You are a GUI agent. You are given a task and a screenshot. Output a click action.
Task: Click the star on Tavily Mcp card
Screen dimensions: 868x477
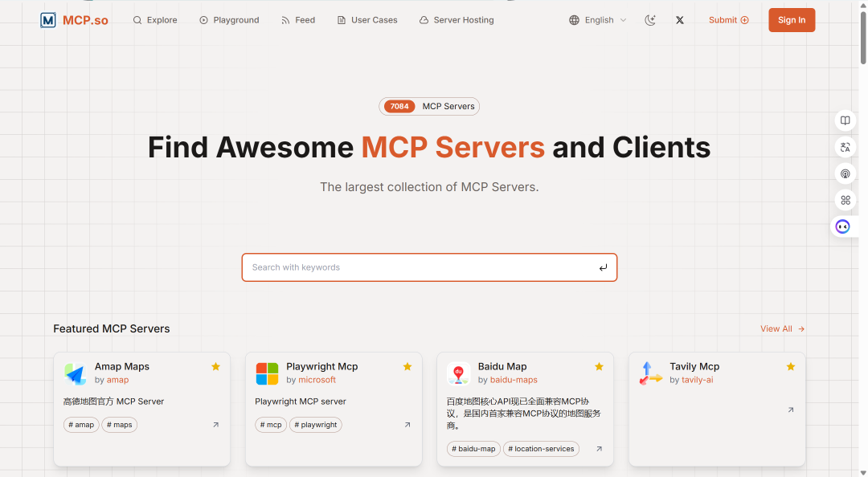pos(791,366)
